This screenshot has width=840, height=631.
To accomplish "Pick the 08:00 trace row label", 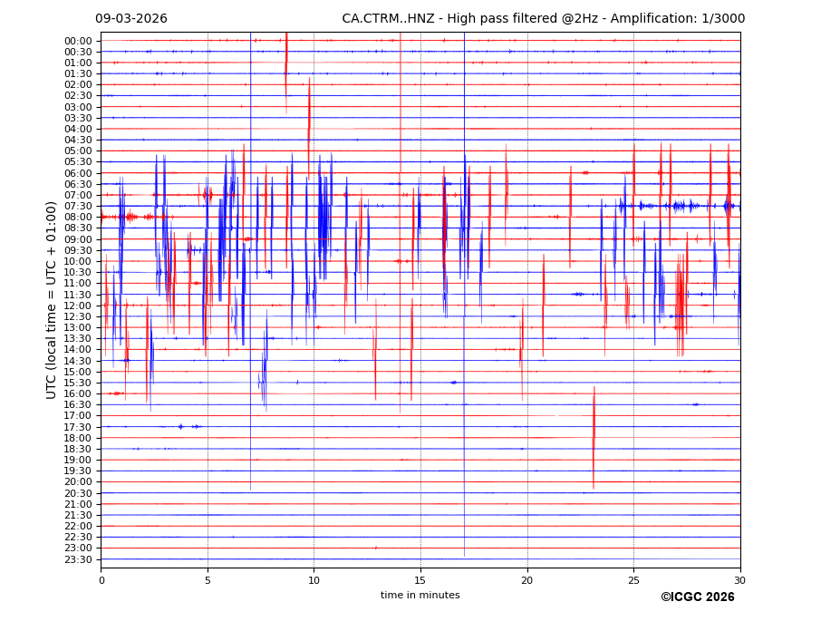I will point(78,218).
